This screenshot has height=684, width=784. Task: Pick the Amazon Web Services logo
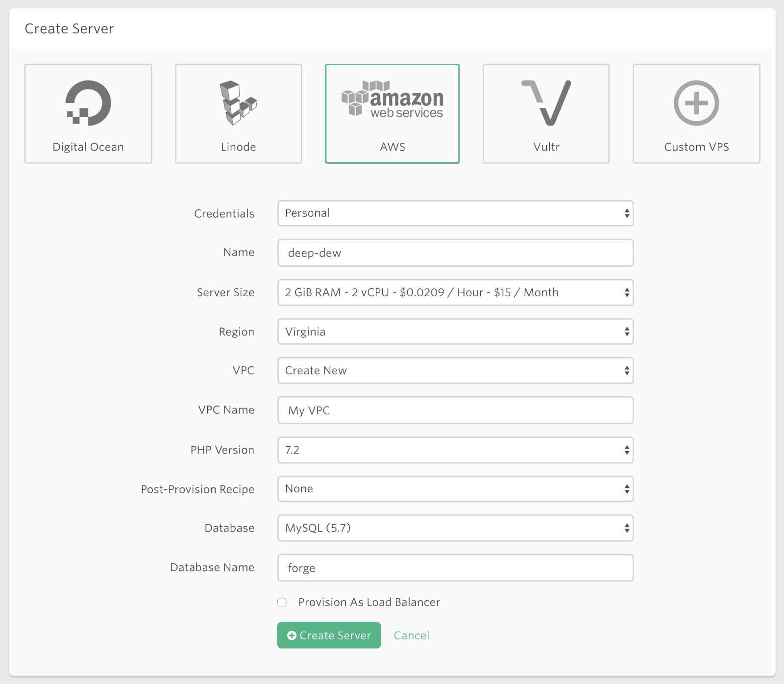pos(392,99)
